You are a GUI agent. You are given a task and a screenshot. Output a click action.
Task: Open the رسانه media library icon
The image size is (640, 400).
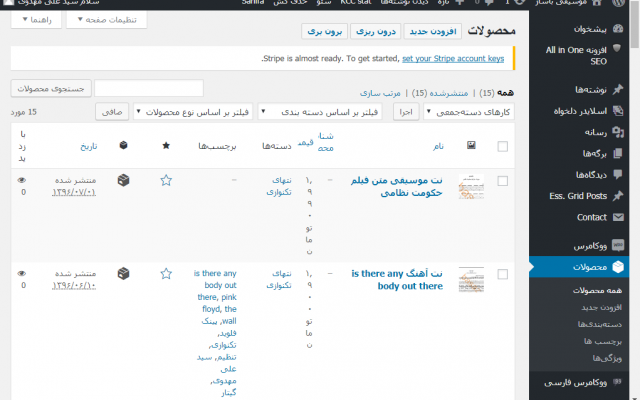(x=618, y=132)
